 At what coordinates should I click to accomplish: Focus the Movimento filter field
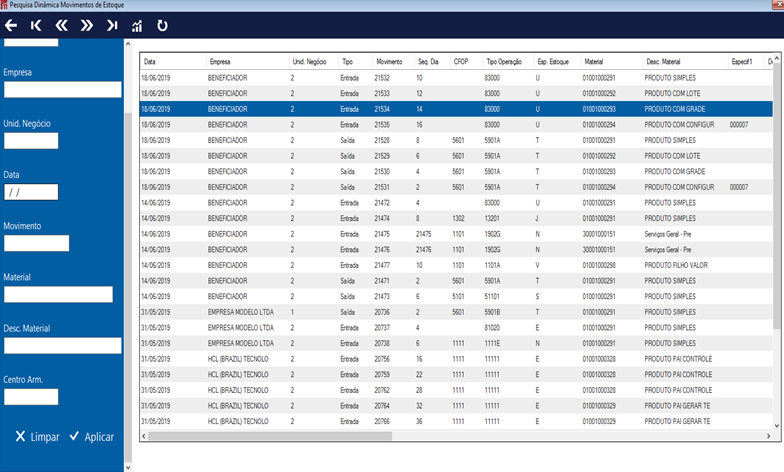(36, 244)
